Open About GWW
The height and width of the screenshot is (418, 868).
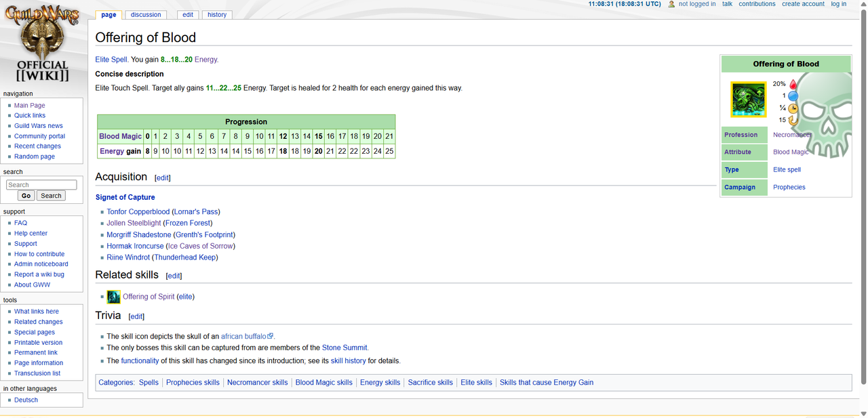[x=33, y=285]
